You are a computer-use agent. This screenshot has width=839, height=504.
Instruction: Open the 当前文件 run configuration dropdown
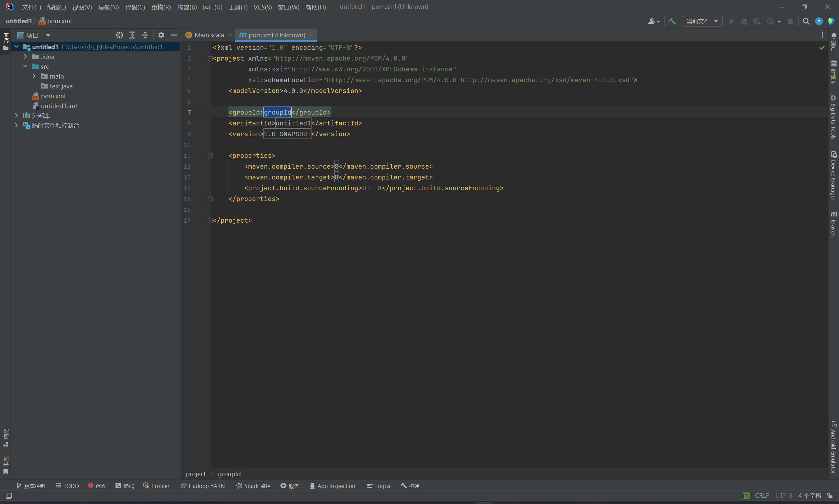(x=702, y=21)
